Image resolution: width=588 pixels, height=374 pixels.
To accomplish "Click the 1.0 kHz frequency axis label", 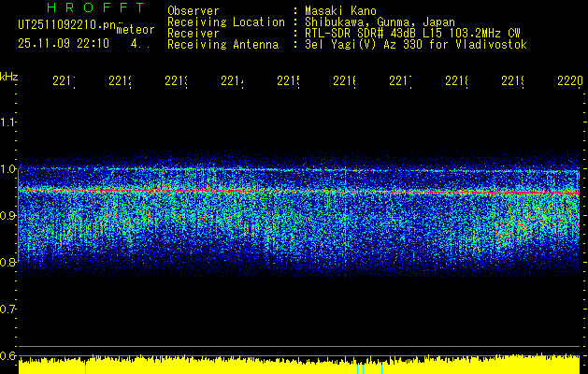I will click(7, 169).
